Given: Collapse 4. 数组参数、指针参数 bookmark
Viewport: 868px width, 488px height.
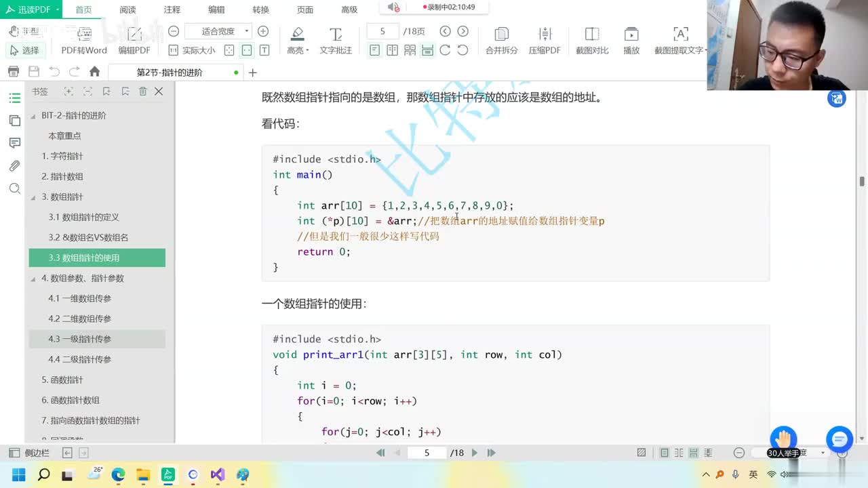Looking at the screenshot, I should tap(33, 279).
